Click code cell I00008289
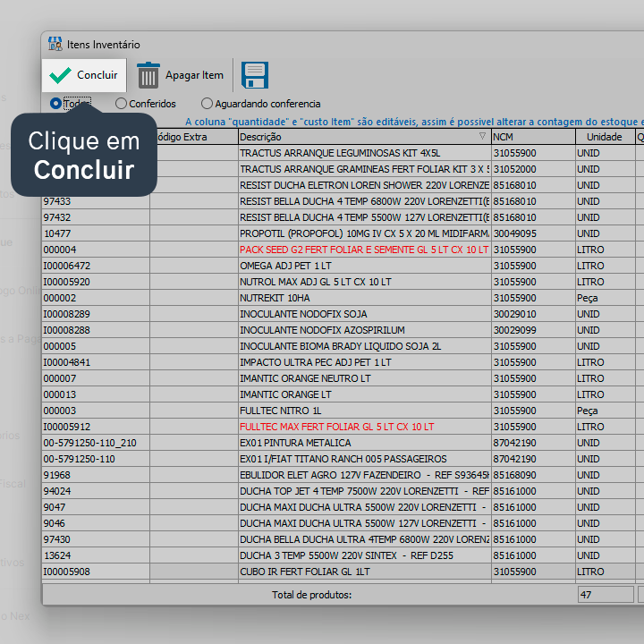Viewport: 644px width, 644px height. click(96, 314)
